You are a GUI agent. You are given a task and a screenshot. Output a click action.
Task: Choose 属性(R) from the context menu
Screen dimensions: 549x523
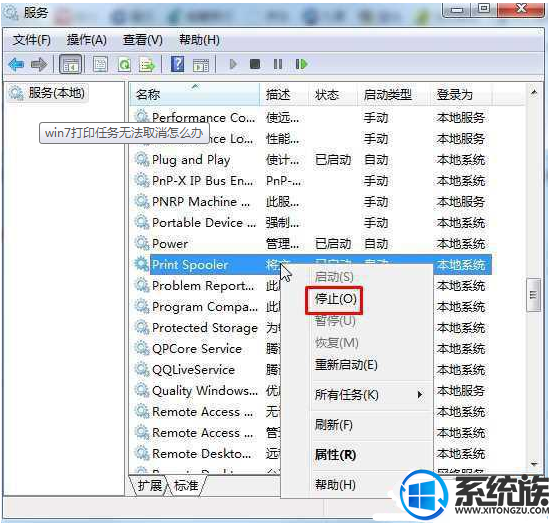point(335,455)
